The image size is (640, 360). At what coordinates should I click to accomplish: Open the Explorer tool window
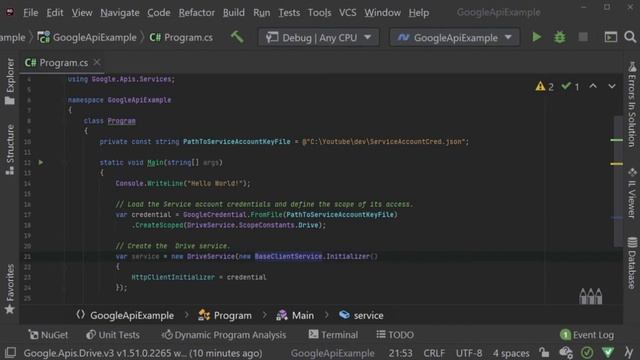click(x=10, y=81)
